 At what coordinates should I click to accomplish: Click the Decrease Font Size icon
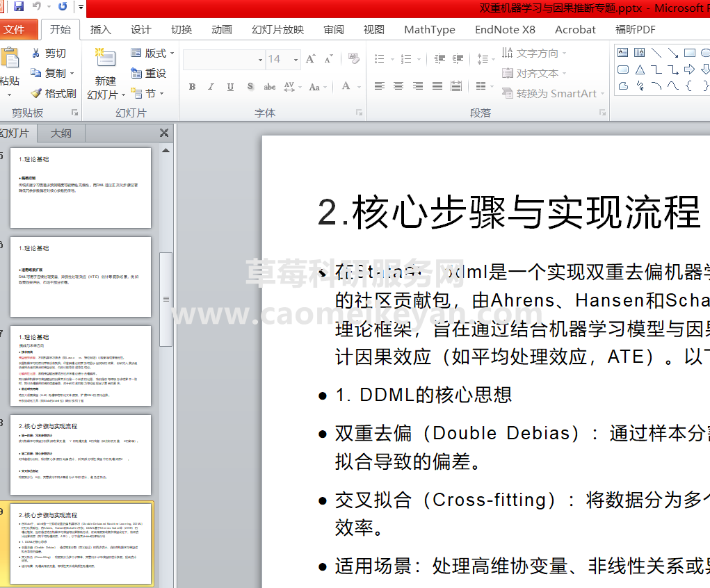click(328, 59)
